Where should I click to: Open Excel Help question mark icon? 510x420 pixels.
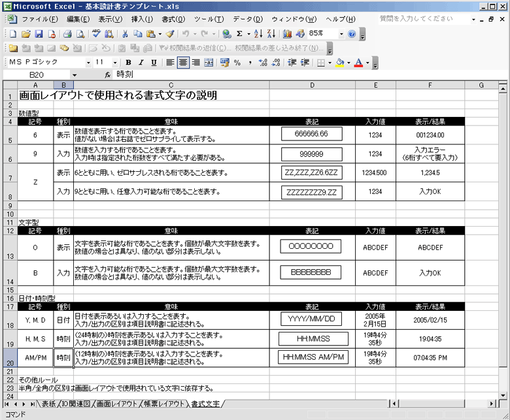(352, 34)
